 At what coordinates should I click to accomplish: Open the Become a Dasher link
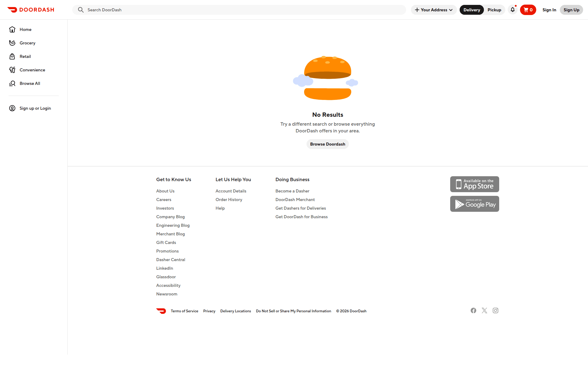click(x=292, y=191)
